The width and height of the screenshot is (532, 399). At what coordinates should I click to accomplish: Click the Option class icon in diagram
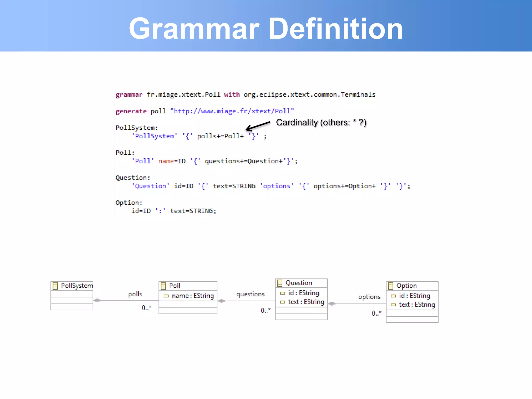tap(390, 286)
